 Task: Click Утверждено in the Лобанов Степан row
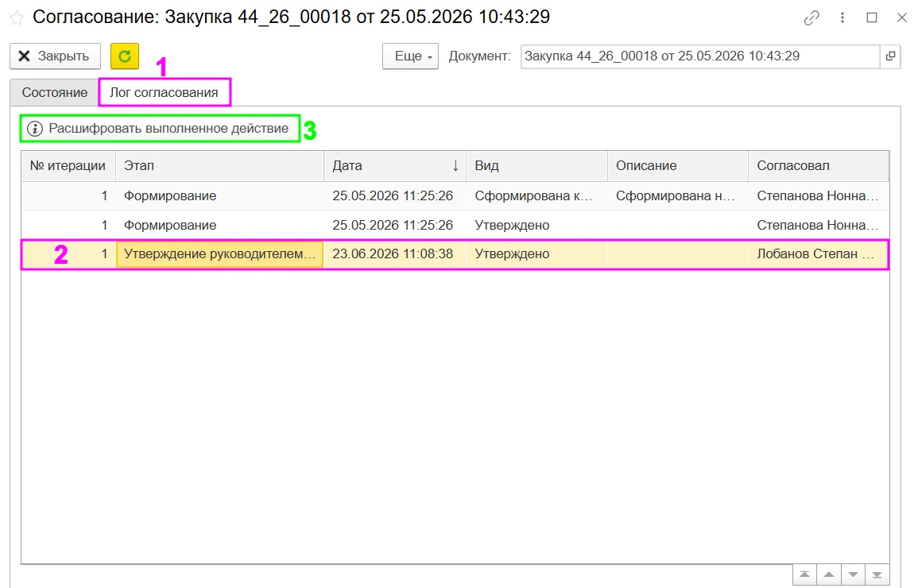536,254
